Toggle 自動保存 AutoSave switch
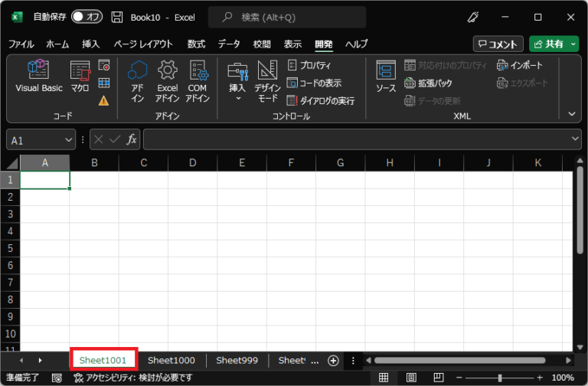This screenshot has width=588, height=386. [x=87, y=17]
